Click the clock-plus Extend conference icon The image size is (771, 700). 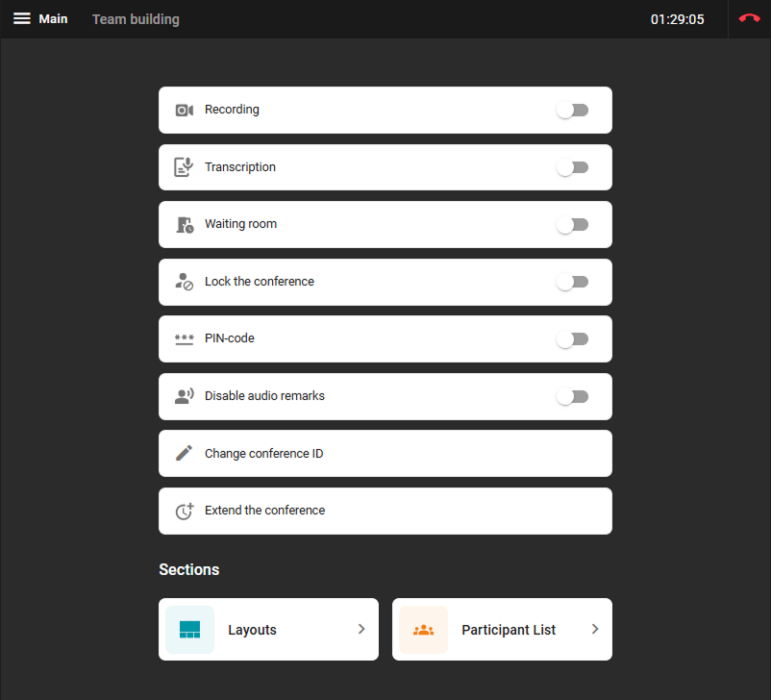click(185, 511)
